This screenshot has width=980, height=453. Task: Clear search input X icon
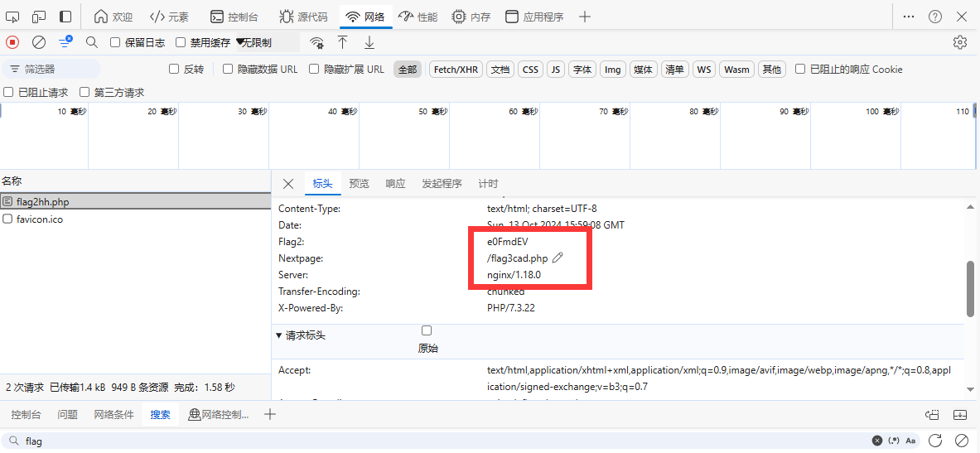[x=877, y=441]
